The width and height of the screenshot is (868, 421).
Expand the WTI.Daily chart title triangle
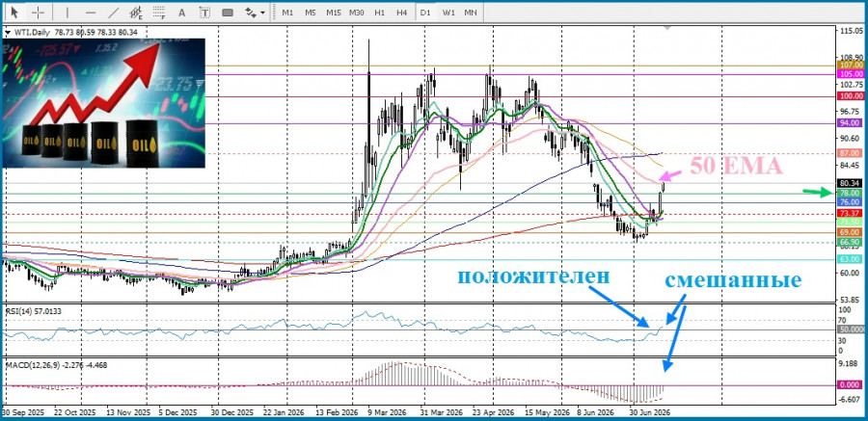[7, 33]
